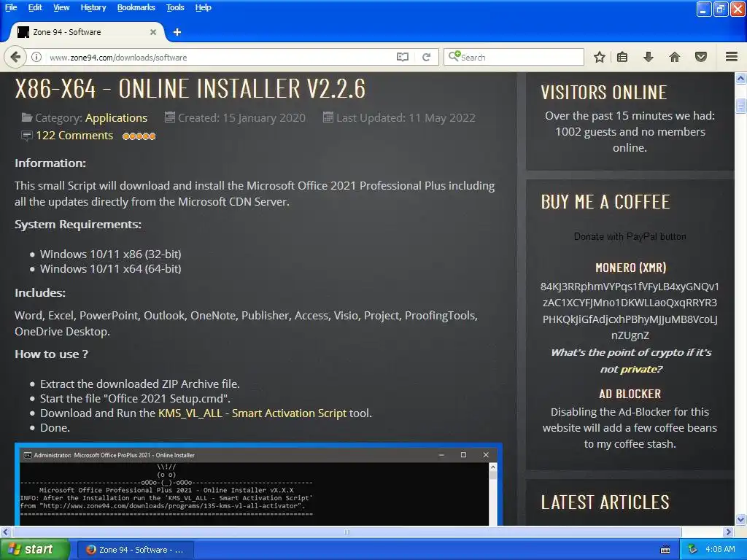Show bookmarks list icon in toolbar
This screenshot has height=560, width=747.
pyautogui.click(x=622, y=57)
